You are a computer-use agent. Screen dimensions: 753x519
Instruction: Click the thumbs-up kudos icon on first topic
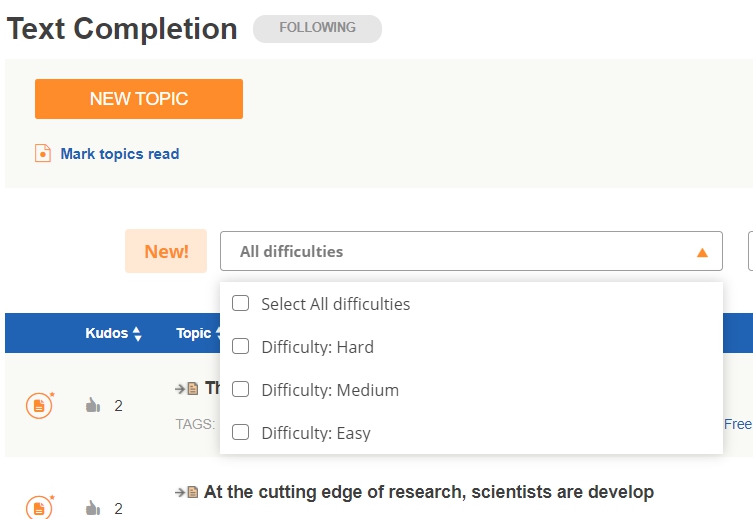click(93, 405)
